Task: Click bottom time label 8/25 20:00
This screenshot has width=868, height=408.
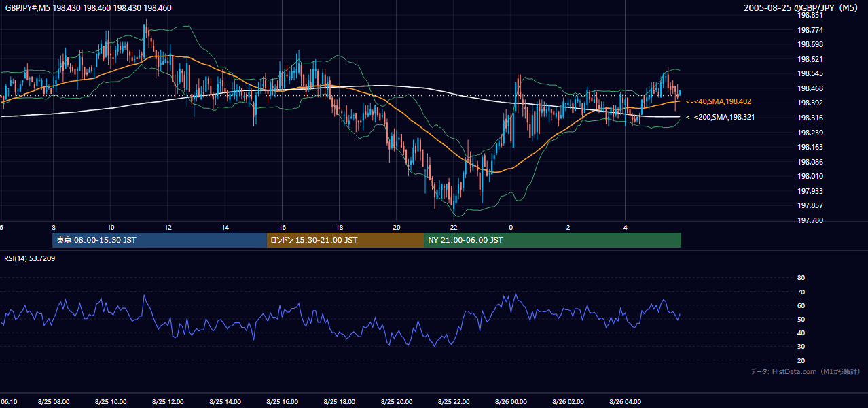Action: [397, 402]
